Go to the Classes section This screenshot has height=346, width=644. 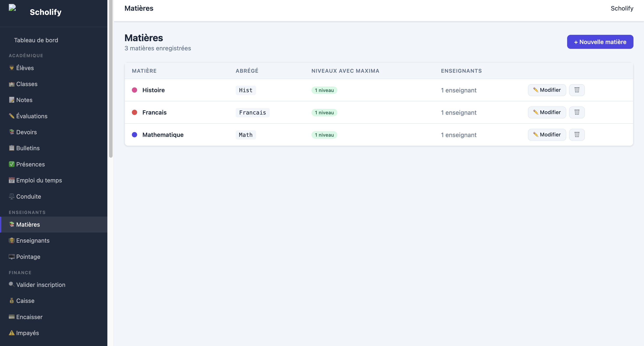pyautogui.click(x=54, y=84)
